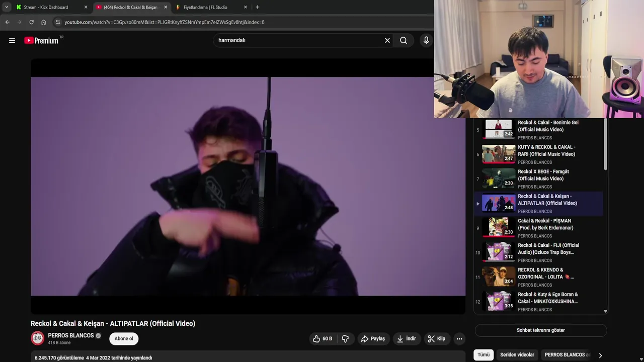Screen dimensions: 644x362
Task: Start voice search with microphone icon
Action: [426, 40]
